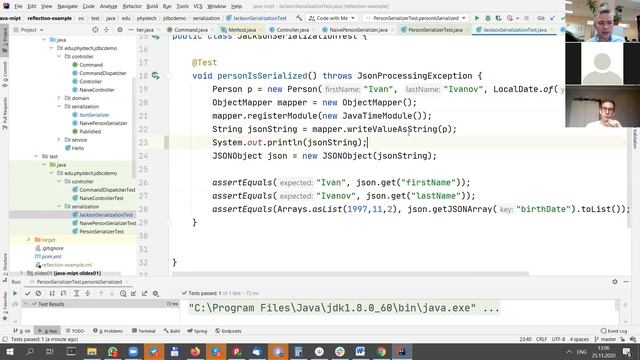Open the test history clock icon
The image size is (640, 360).
(x=123, y=293)
